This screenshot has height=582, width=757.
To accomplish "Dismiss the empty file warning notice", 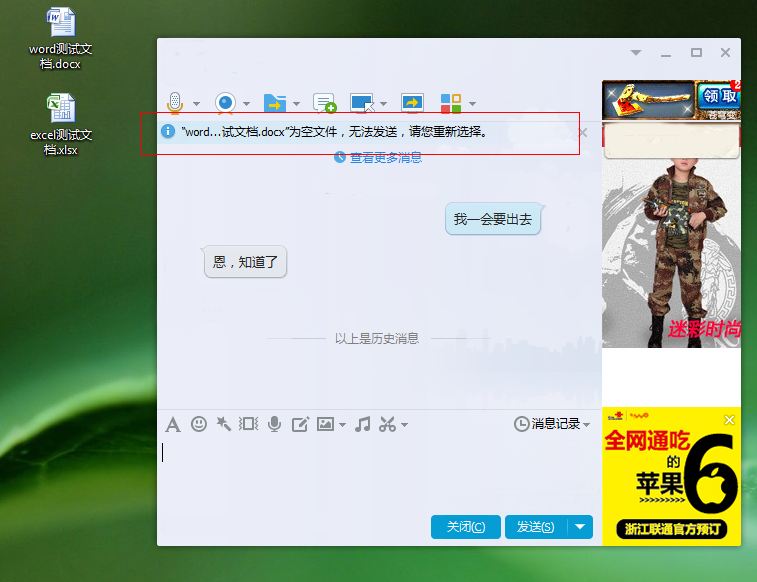I will [583, 133].
